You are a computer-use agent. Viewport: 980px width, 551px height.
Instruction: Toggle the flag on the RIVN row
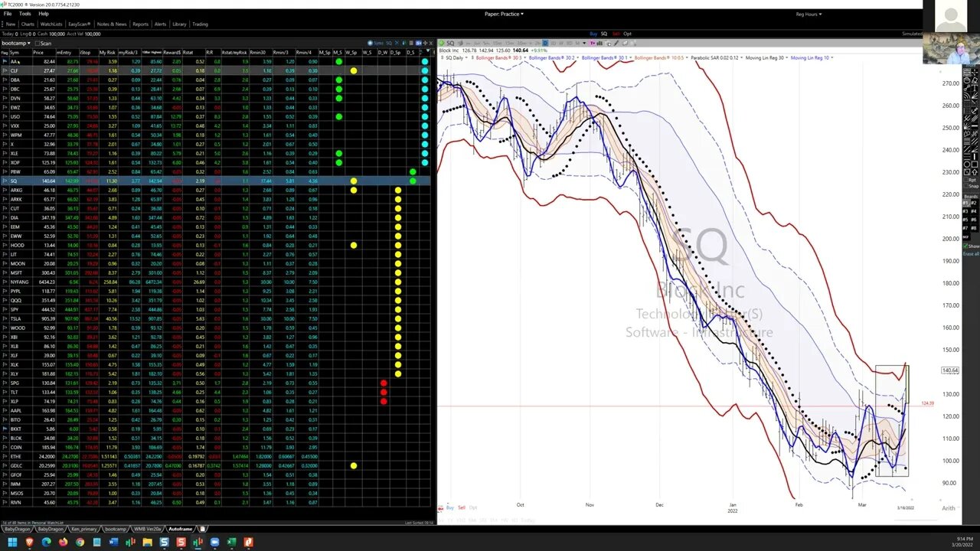tap(5, 502)
